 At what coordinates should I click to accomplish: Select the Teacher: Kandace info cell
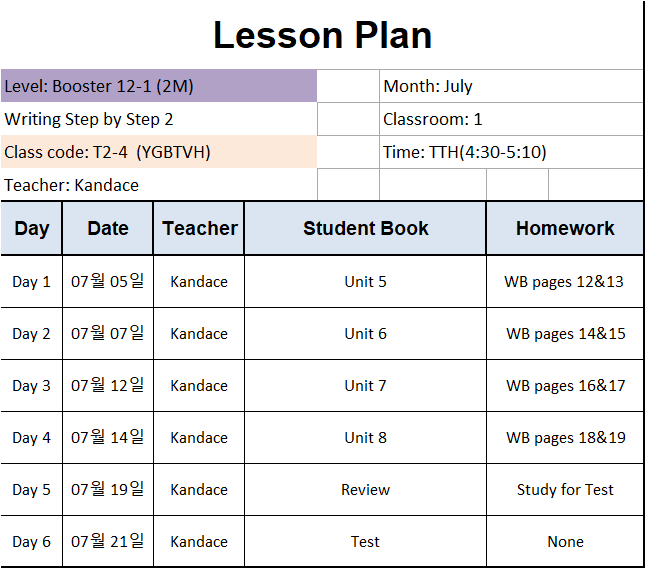pos(159,185)
